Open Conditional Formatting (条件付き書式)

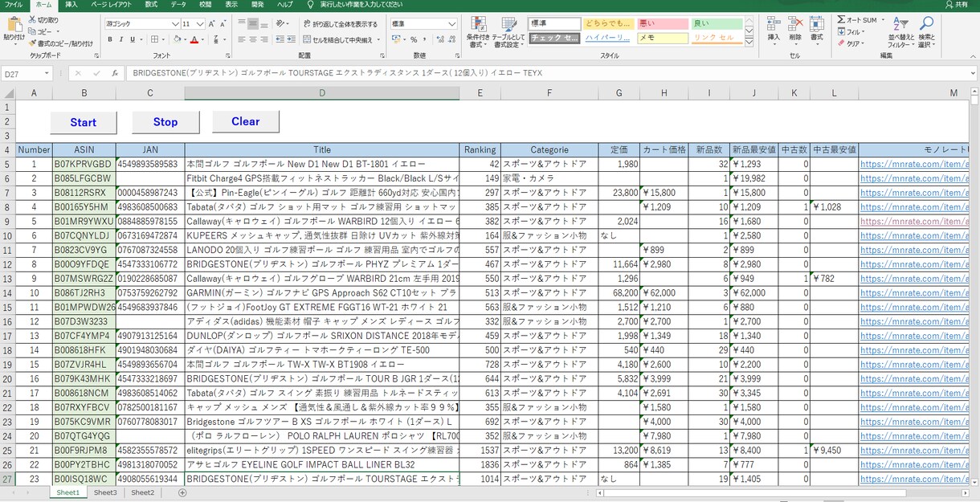point(477,32)
